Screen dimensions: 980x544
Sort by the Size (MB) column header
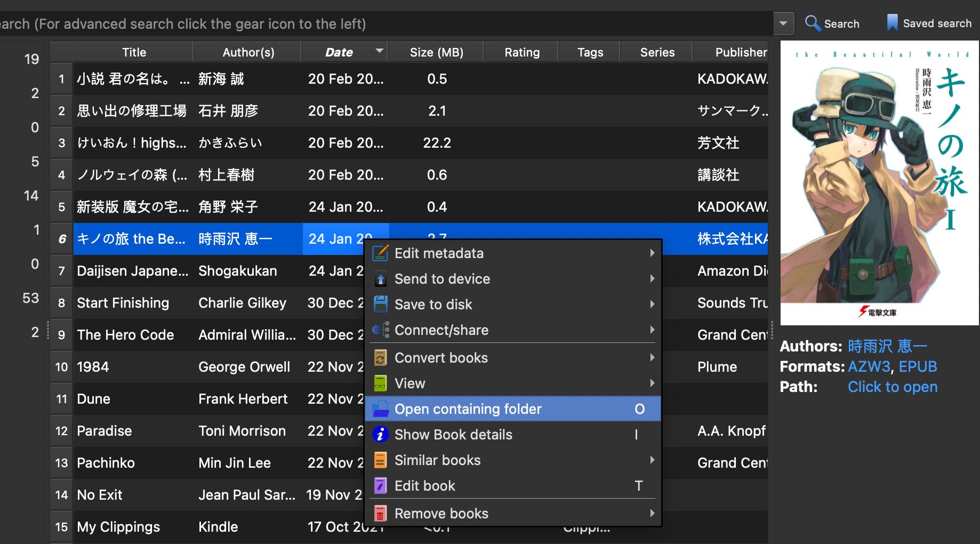436,52
